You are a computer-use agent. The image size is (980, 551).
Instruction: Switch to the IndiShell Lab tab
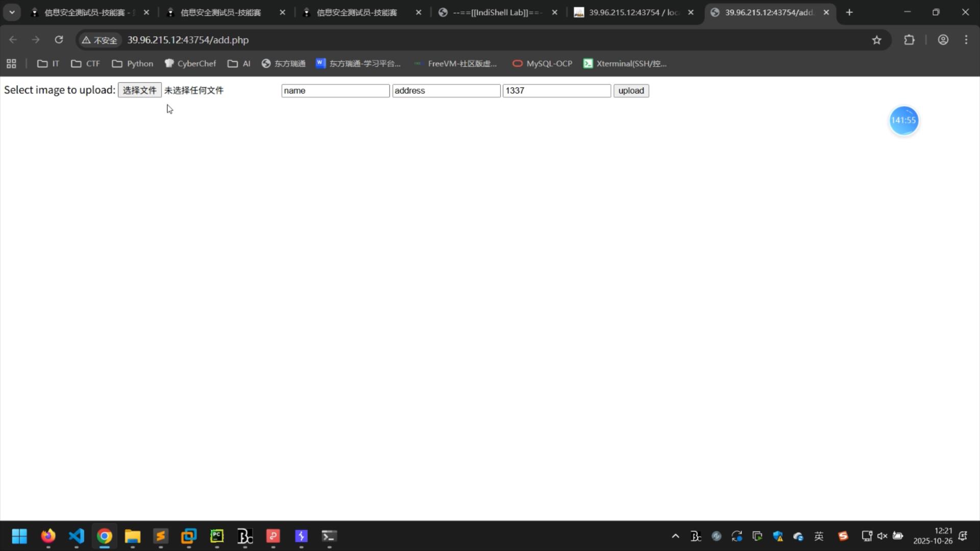tap(497, 12)
